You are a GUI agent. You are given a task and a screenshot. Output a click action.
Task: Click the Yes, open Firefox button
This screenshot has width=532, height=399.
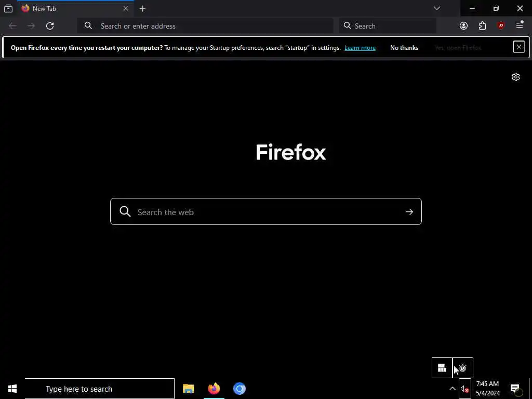458,48
